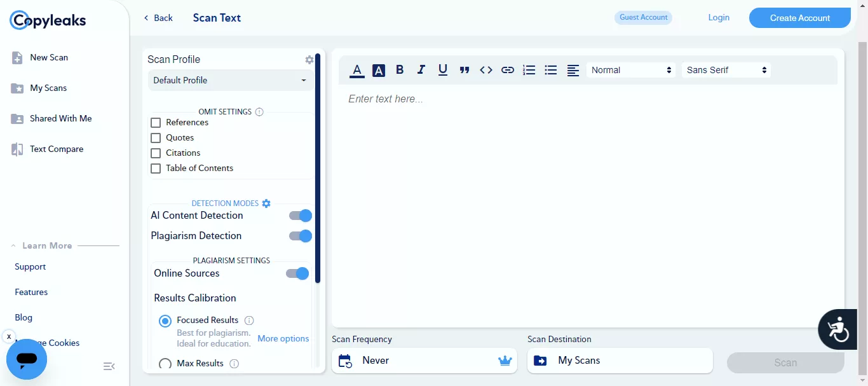
Task: Open My Scans in the sidebar
Action: click(48, 88)
